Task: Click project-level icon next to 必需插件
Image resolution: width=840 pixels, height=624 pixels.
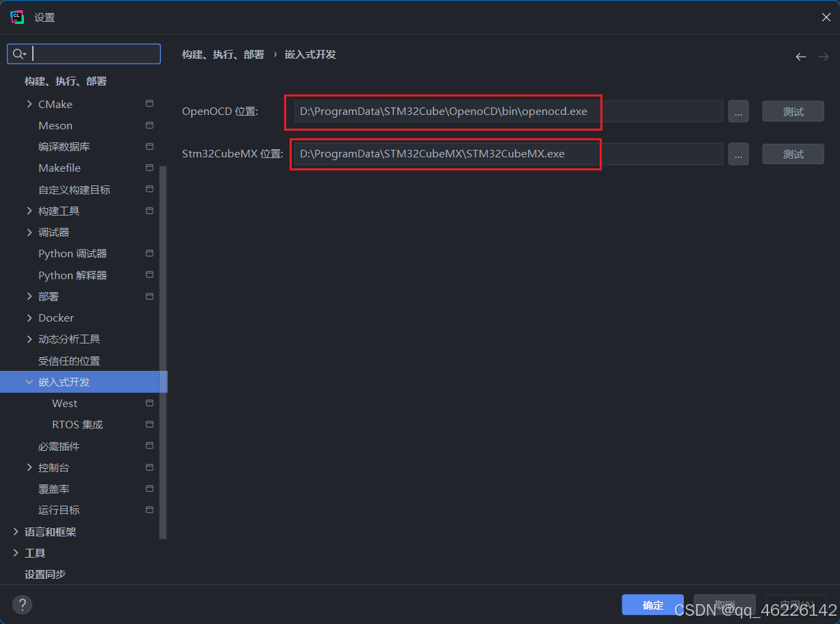Action: tap(149, 446)
